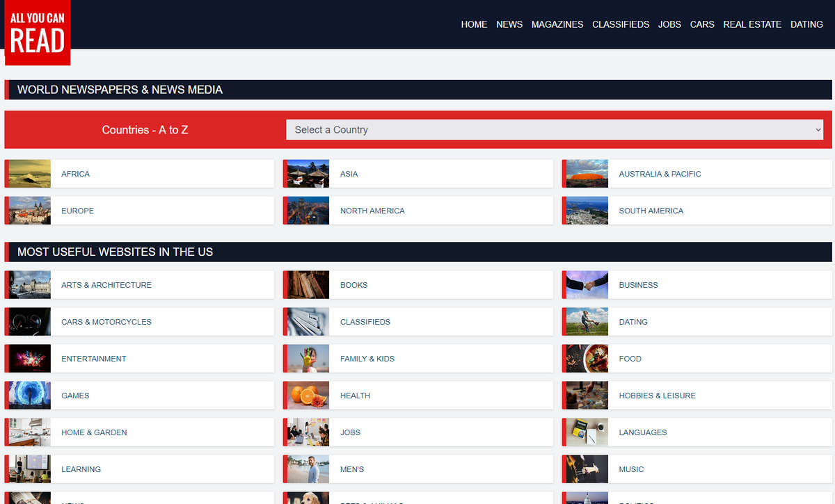Click the Jobs category thumbnail
The height and width of the screenshot is (504, 835).
coord(308,432)
